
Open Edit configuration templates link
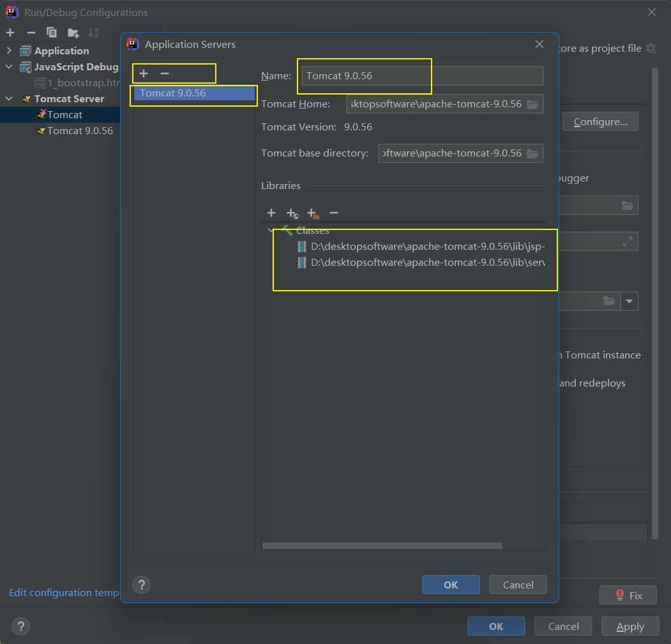[x=64, y=592]
